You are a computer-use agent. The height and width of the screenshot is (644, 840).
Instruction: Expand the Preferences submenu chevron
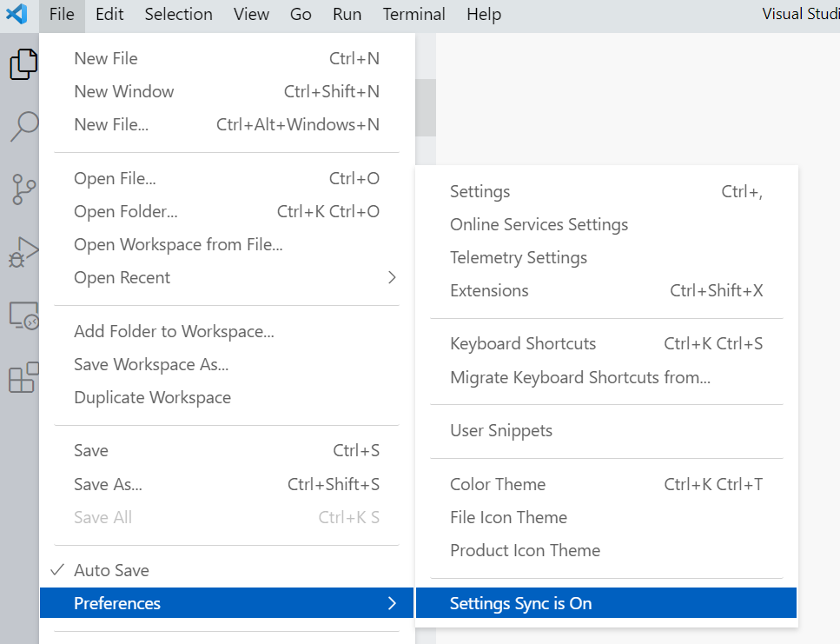pyautogui.click(x=392, y=603)
